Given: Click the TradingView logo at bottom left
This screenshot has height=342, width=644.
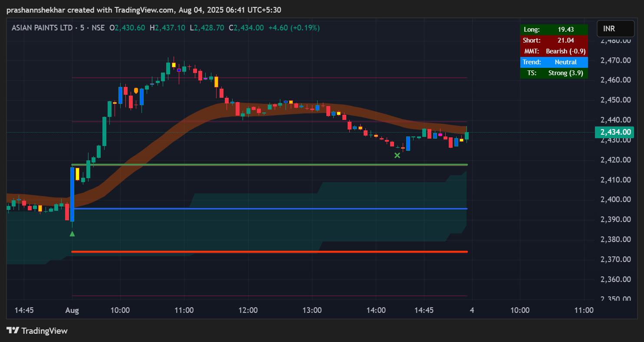Looking at the screenshot, I should (x=37, y=331).
